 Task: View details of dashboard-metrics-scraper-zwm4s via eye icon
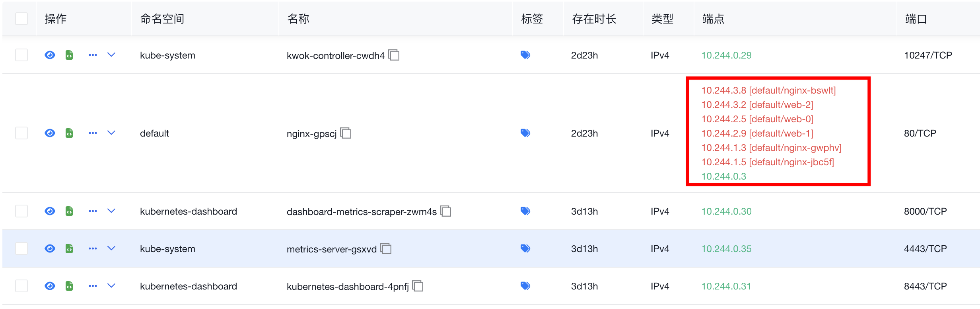50,211
